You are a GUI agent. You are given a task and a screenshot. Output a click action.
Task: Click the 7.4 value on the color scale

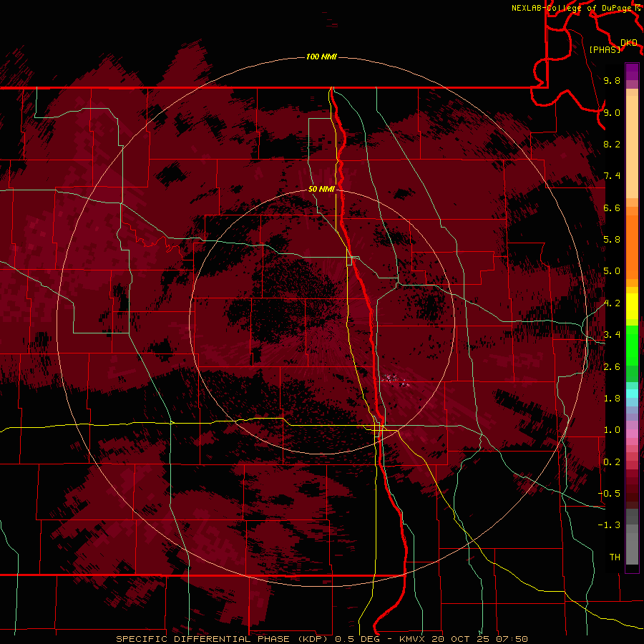point(612,176)
